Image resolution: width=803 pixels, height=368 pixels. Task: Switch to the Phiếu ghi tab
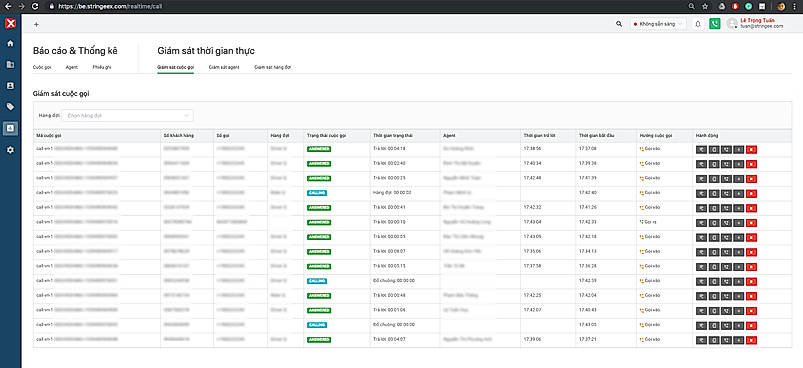pos(102,67)
